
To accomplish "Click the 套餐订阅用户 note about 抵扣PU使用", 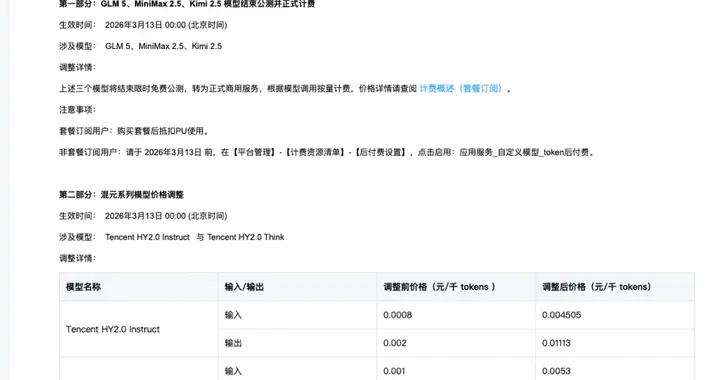I will click(135, 131).
